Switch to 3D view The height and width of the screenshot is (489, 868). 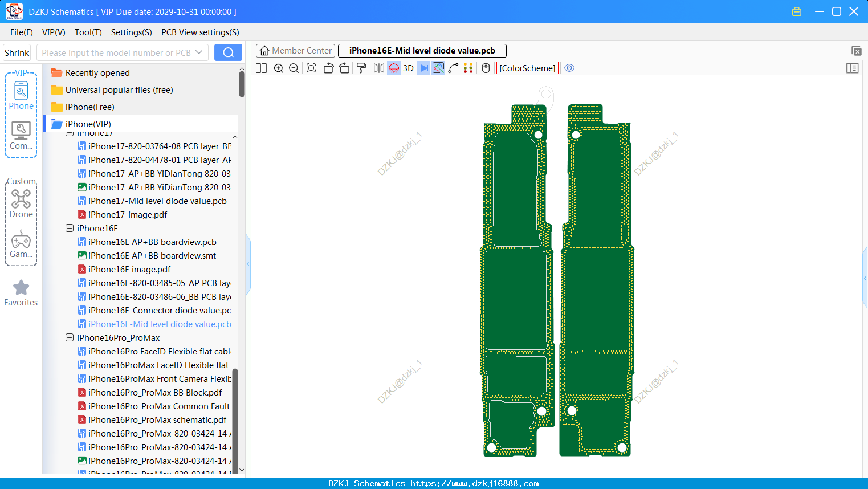pos(408,68)
